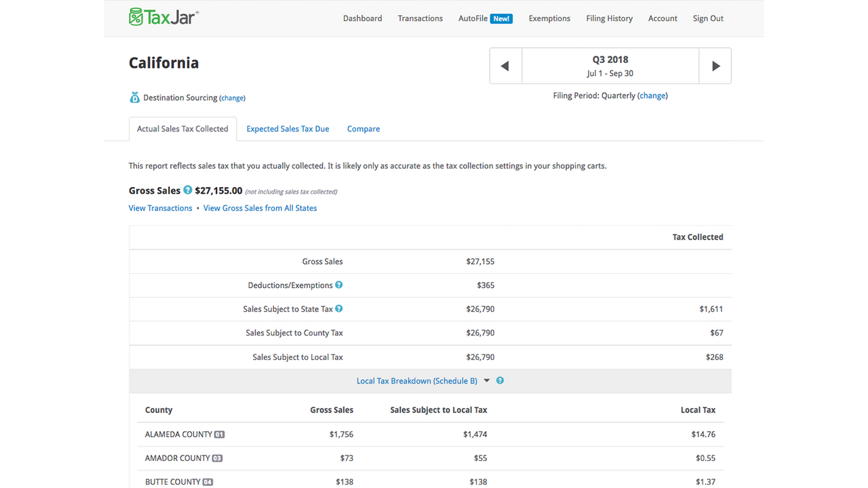Click the TaxJar logo
Screen dimensions: 868x488
[163, 17]
